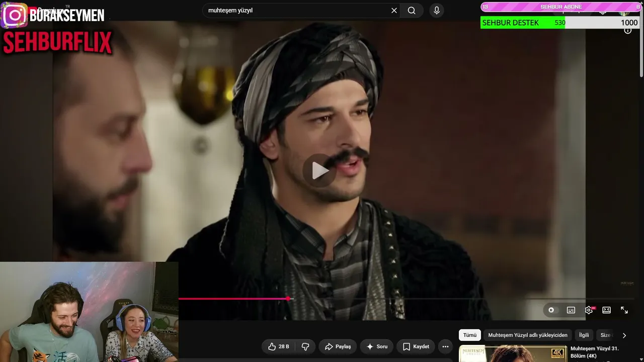Play the video with the center play button

(320, 171)
